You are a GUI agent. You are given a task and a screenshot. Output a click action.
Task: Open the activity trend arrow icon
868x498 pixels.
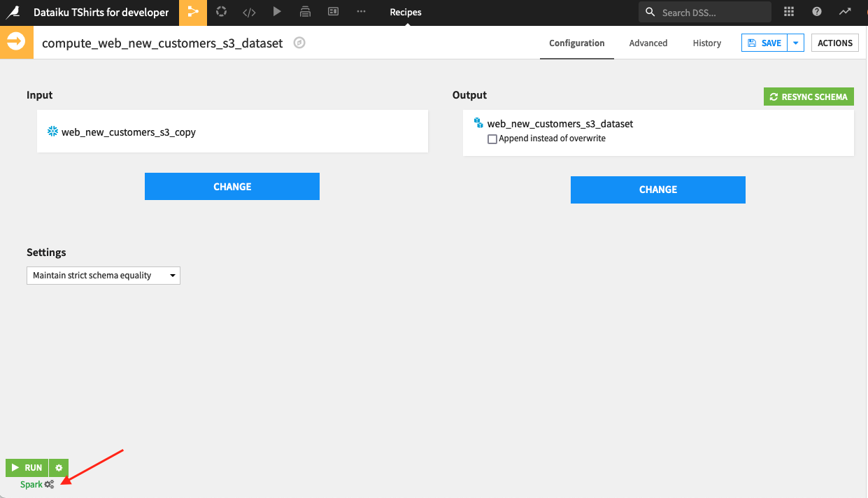tap(846, 12)
